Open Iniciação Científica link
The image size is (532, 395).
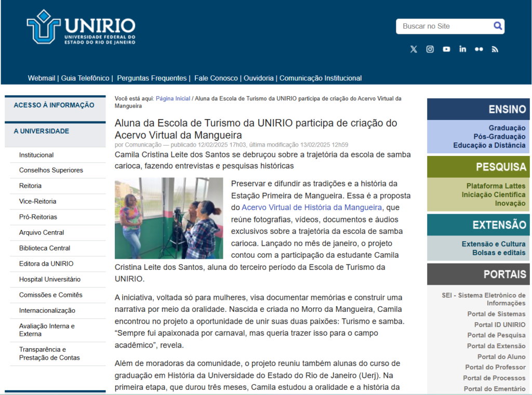click(494, 195)
